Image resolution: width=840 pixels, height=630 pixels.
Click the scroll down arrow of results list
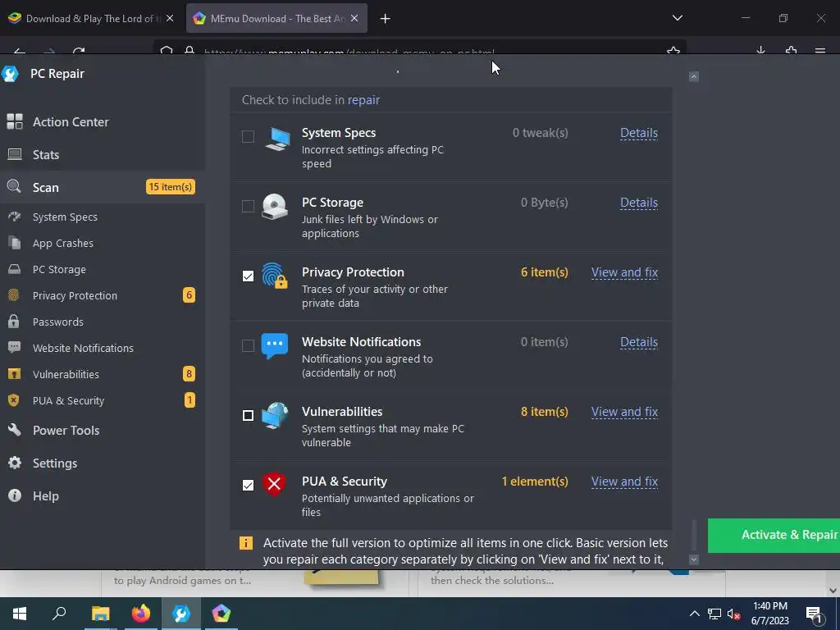694,559
